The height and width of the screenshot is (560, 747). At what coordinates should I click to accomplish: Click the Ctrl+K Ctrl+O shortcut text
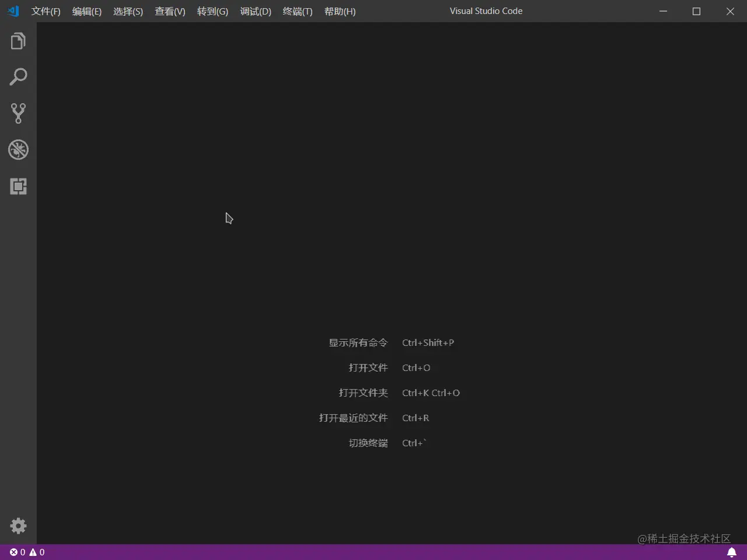pos(431,393)
